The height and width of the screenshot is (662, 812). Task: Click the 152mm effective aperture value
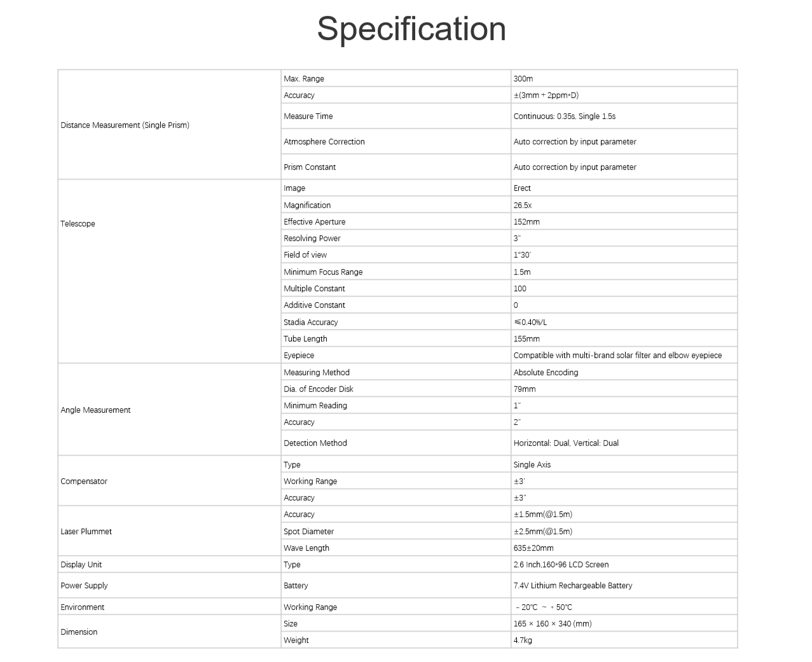[x=526, y=222]
